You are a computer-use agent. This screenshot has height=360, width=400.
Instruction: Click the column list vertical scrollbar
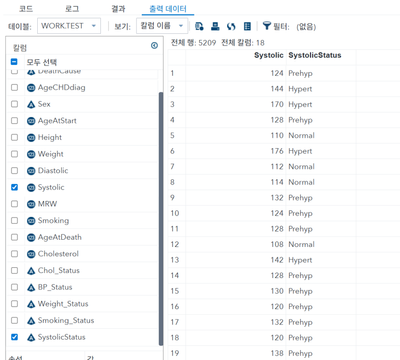click(161, 218)
